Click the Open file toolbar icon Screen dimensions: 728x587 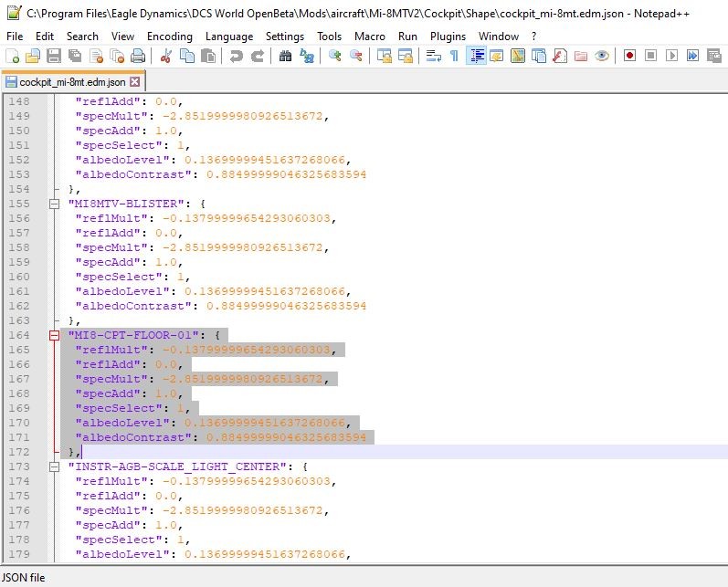[33, 57]
